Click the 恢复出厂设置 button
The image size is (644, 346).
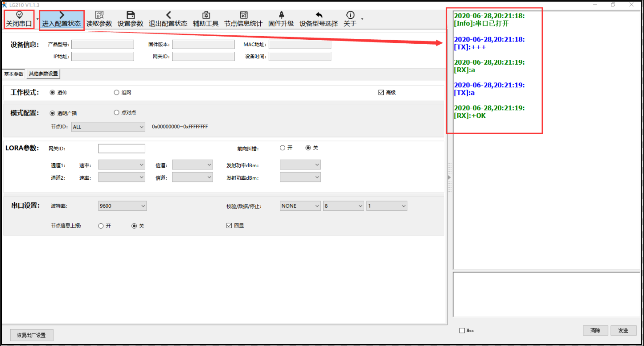point(31,335)
